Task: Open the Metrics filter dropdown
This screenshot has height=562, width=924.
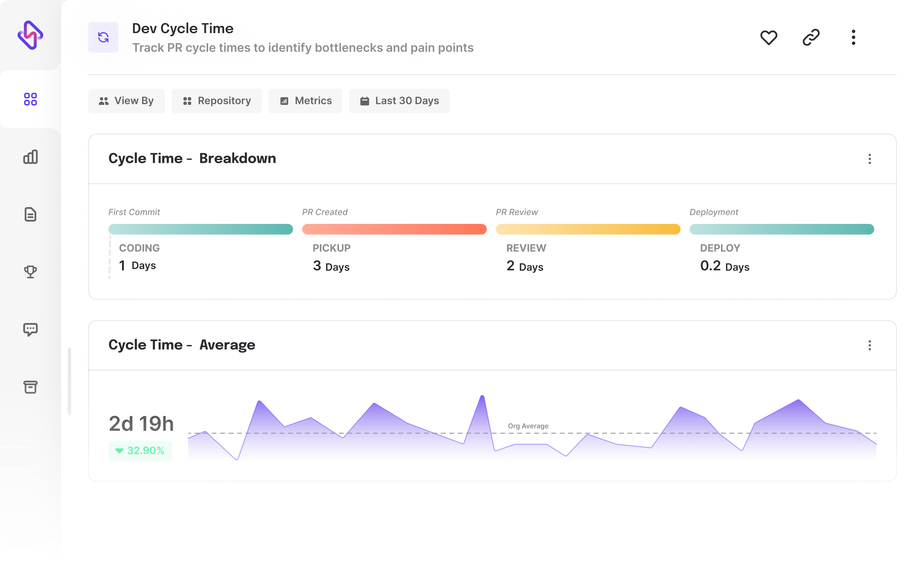Action: 305,101
